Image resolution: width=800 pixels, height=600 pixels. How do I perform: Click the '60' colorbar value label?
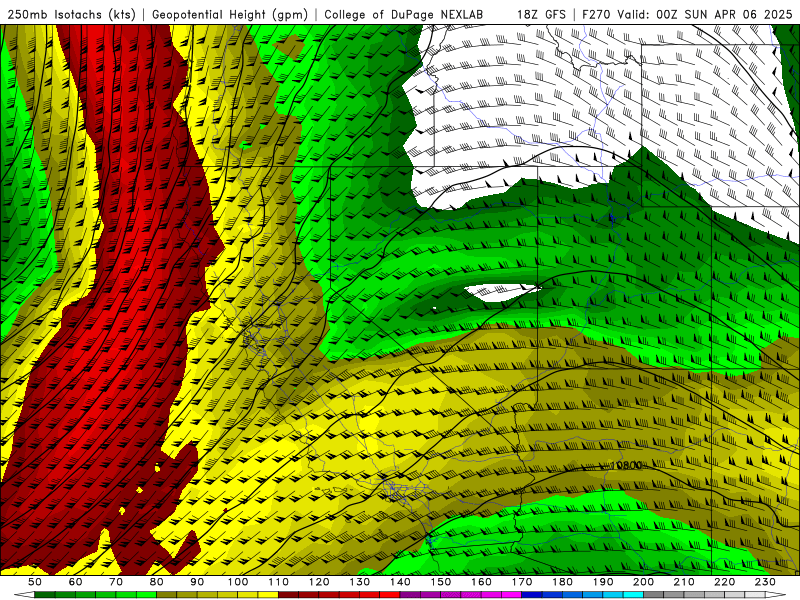(75, 582)
